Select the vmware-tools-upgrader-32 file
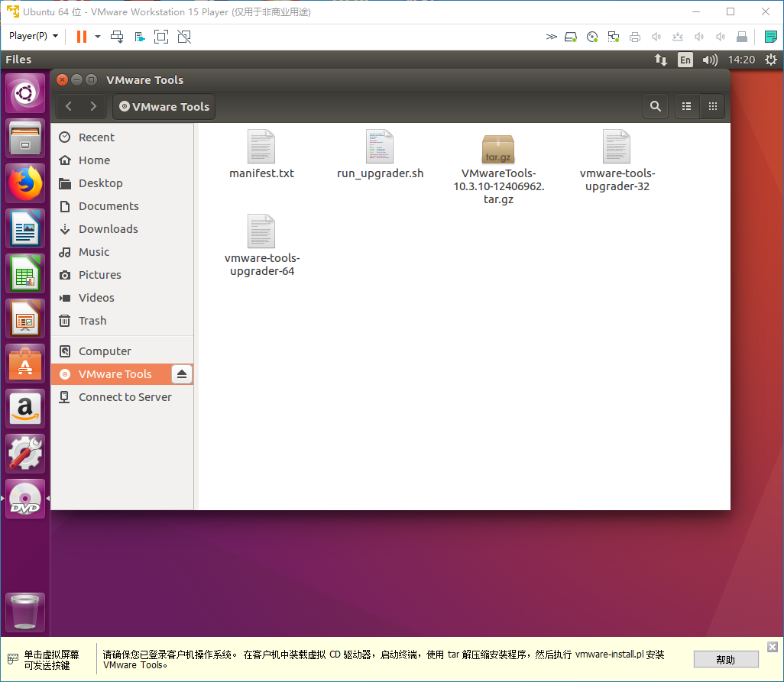This screenshot has height=682, width=784. (x=617, y=161)
